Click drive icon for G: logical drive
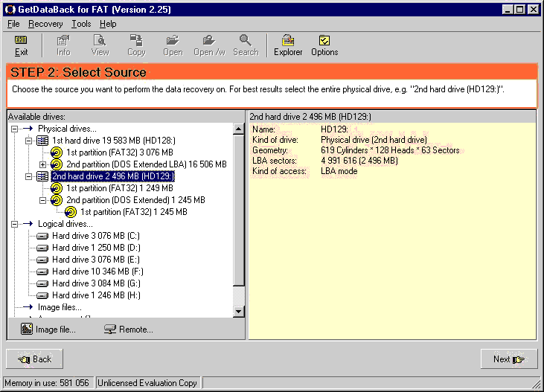544x392 pixels. [42, 283]
